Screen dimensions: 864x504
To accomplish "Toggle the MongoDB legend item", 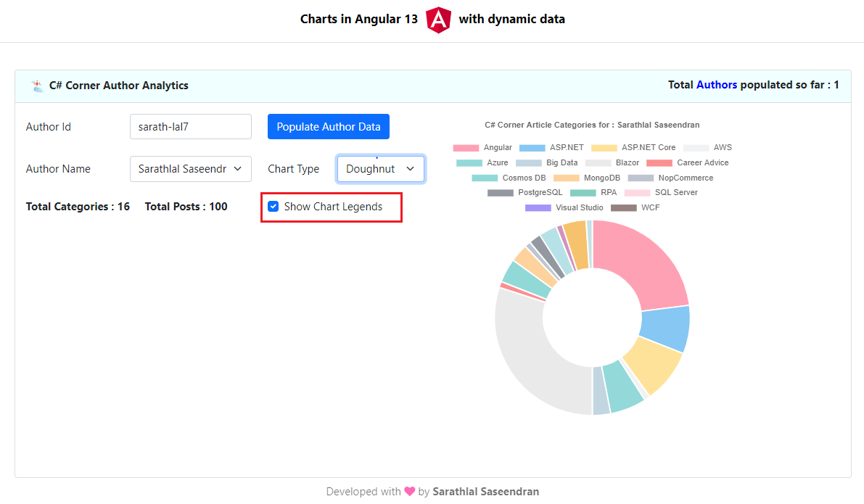I will click(587, 178).
